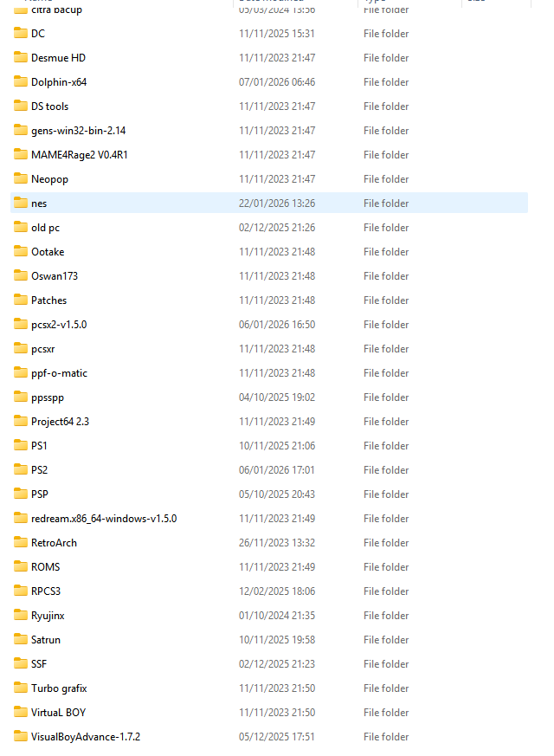The image size is (554, 756).
Task: Click the date in the pcsx2-v1.5.0 row
Action: pos(277,325)
